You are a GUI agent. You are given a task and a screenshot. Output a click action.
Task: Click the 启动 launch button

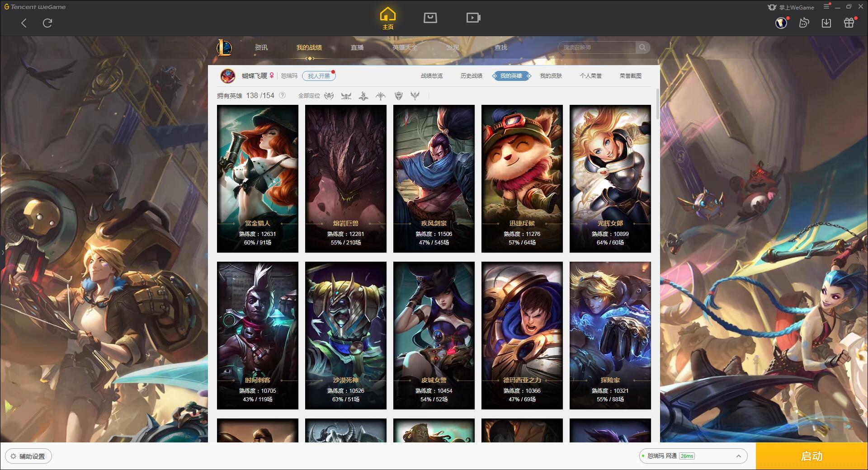[x=811, y=456]
